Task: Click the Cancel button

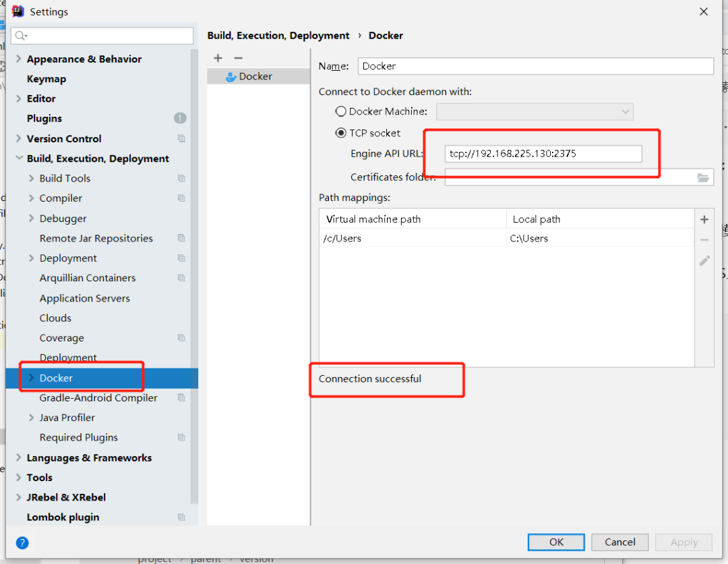Action: (620, 542)
